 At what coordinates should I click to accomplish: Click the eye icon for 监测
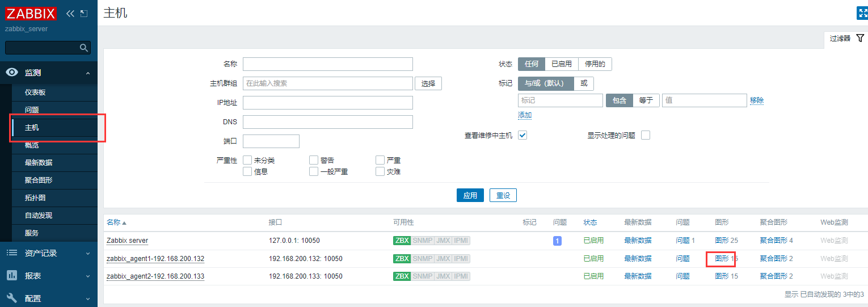coord(12,73)
